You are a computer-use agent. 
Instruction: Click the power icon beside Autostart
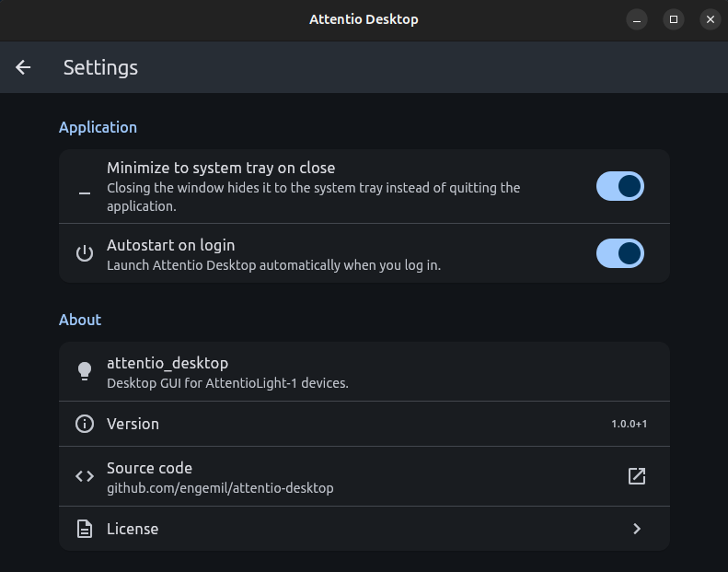pos(85,253)
